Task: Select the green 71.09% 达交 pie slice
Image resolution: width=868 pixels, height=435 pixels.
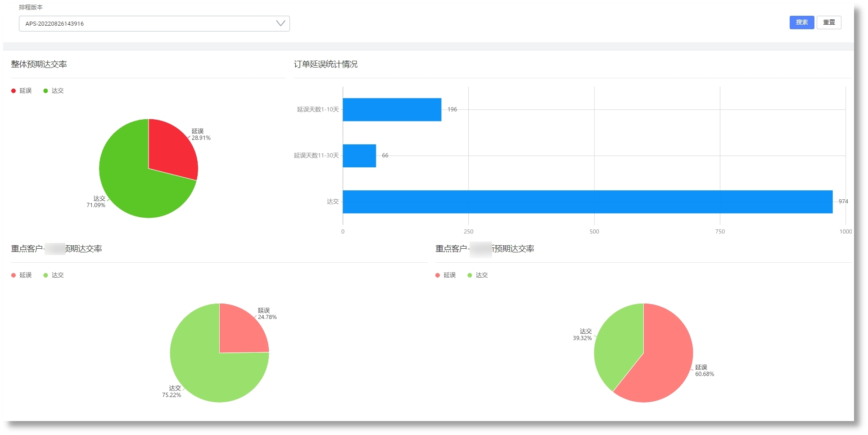Action: 131,184
